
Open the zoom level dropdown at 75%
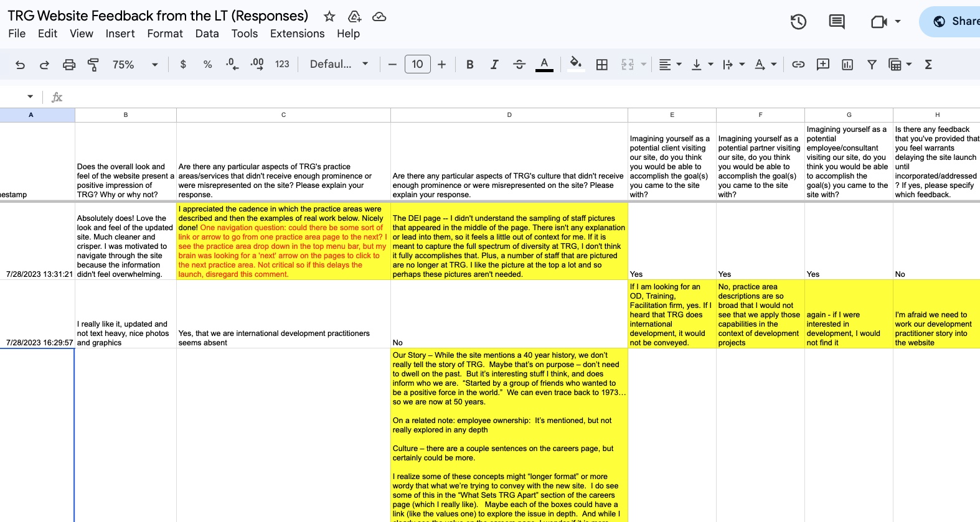pos(135,65)
